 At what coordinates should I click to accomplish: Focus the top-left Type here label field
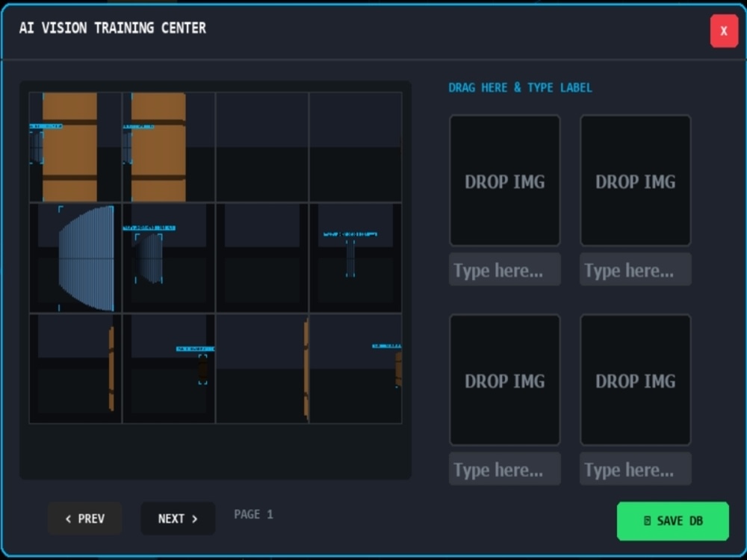(x=504, y=270)
